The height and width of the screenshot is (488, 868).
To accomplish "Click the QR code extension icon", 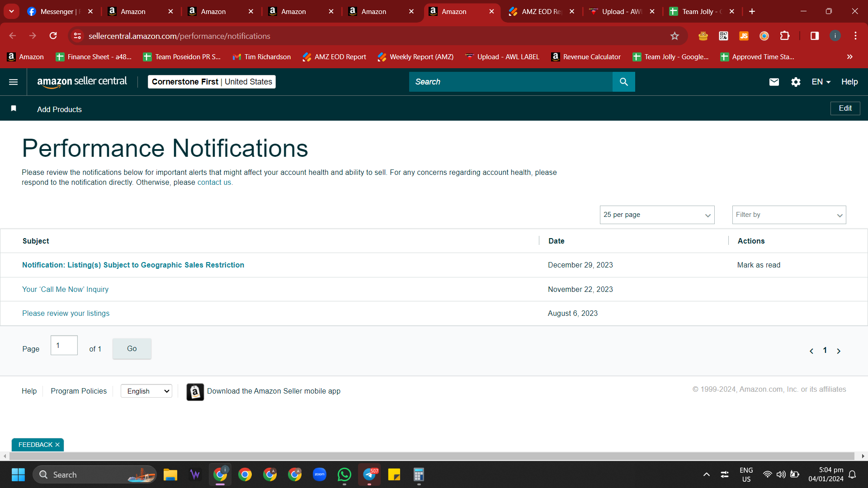I will [723, 36].
